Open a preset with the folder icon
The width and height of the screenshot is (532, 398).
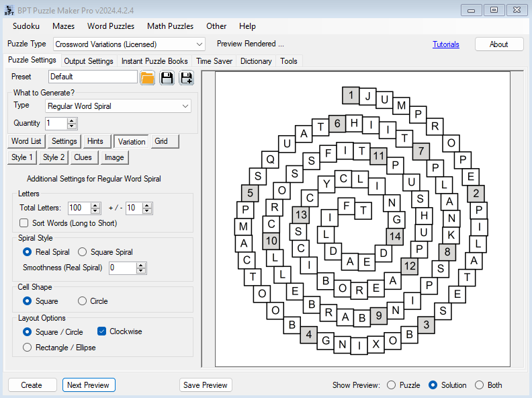(x=147, y=77)
